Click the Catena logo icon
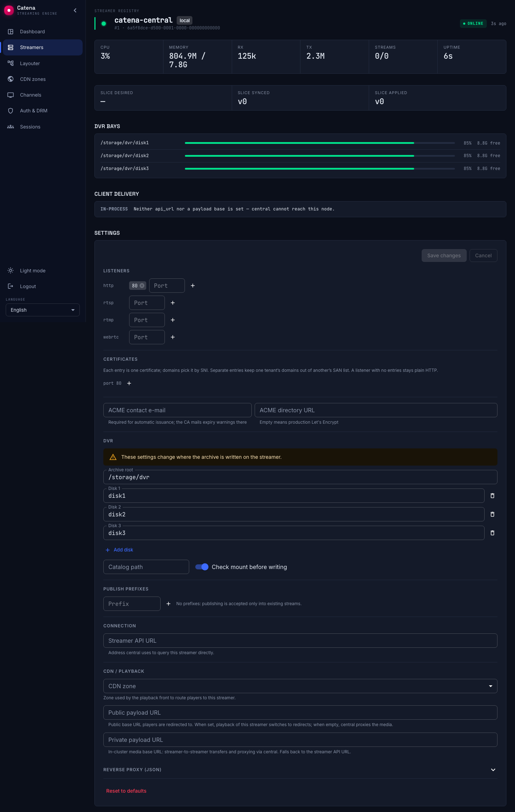The width and height of the screenshot is (515, 812). [x=9, y=10]
